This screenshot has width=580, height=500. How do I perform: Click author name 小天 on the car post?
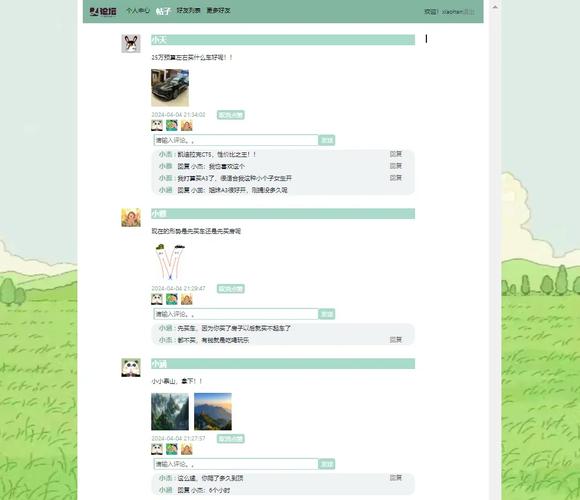coord(159,40)
